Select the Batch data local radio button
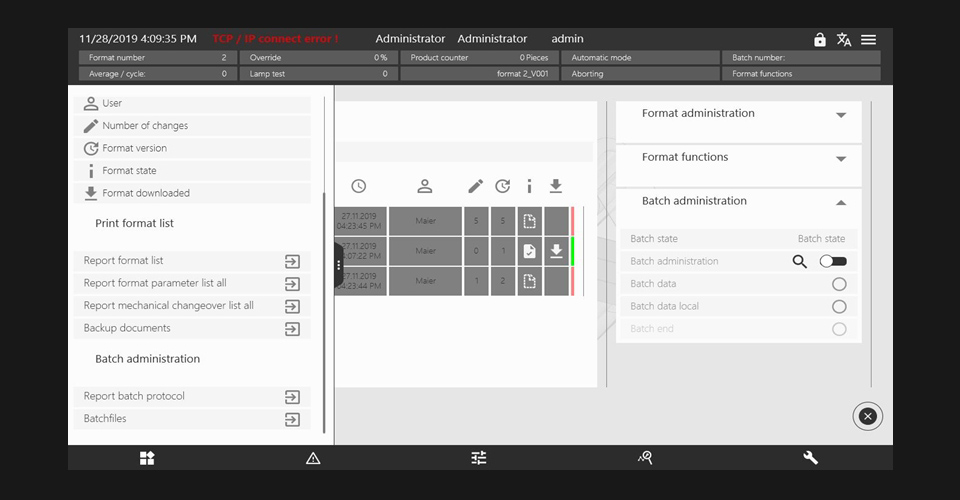 click(839, 307)
